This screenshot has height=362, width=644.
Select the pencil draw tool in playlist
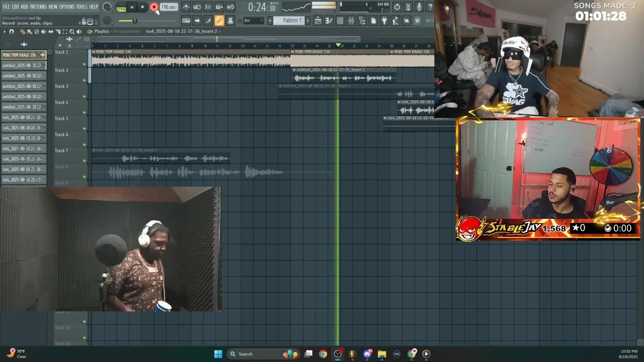pos(23,31)
